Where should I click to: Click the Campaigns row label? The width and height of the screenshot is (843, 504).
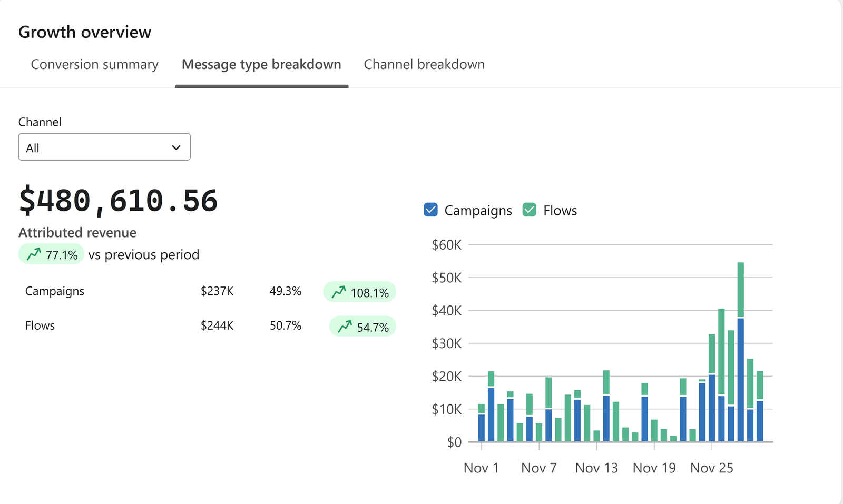(55, 291)
